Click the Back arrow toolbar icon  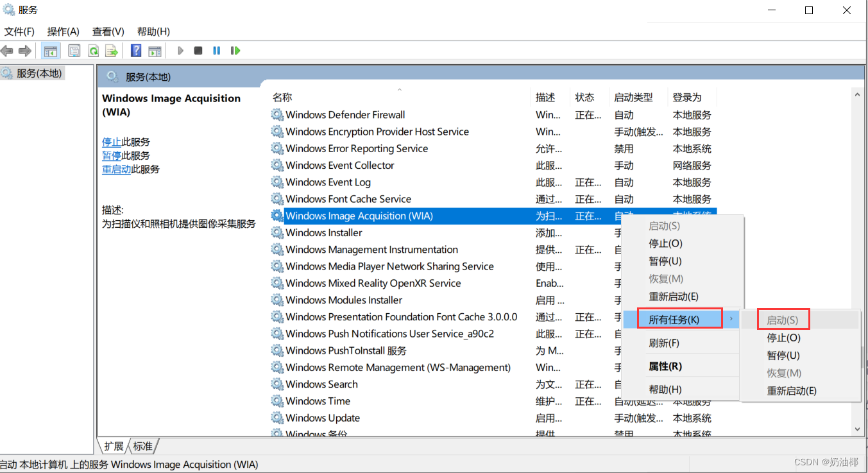(7, 51)
